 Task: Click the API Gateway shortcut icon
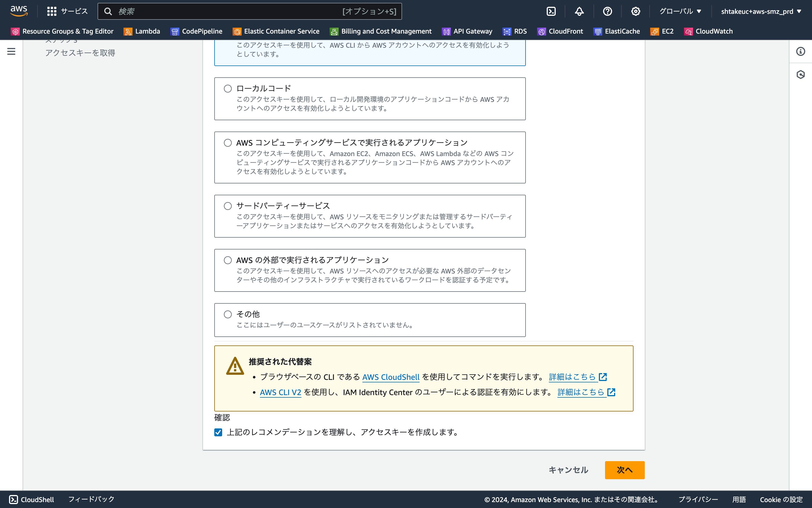pyautogui.click(x=446, y=32)
